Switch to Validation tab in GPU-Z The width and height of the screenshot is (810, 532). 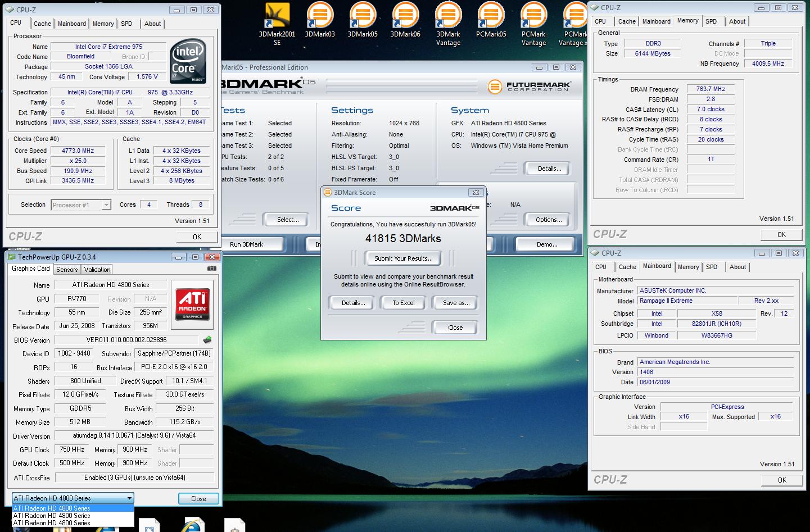coord(97,270)
